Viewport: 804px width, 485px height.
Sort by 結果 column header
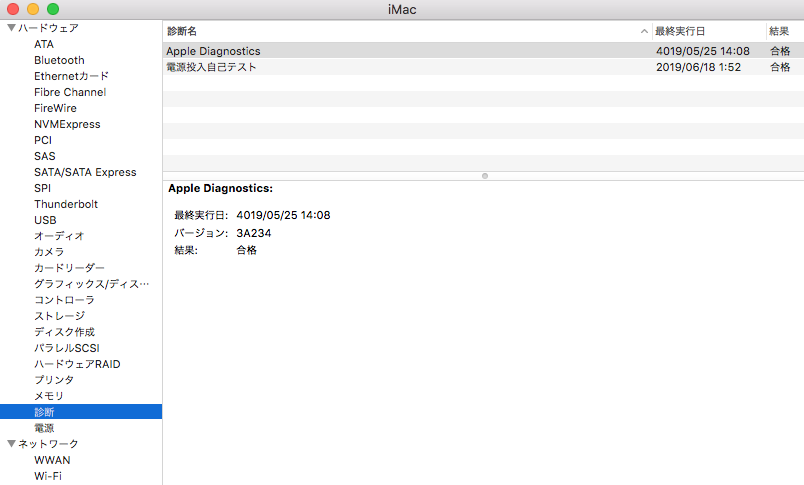[779, 32]
